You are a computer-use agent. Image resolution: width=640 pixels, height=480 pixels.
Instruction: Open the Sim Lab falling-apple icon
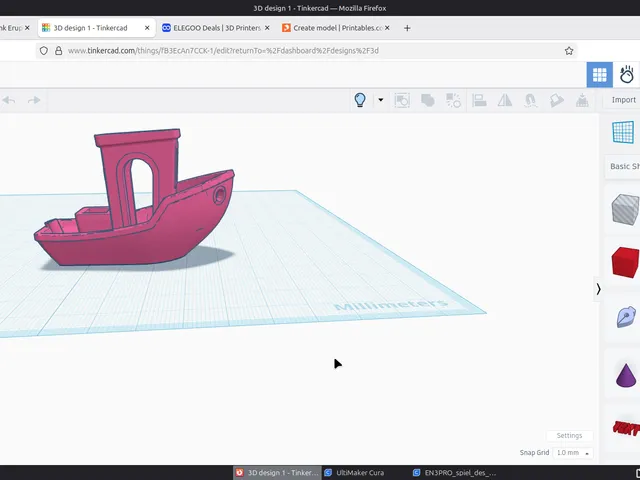pyautogui.click(x=627, y=75)
